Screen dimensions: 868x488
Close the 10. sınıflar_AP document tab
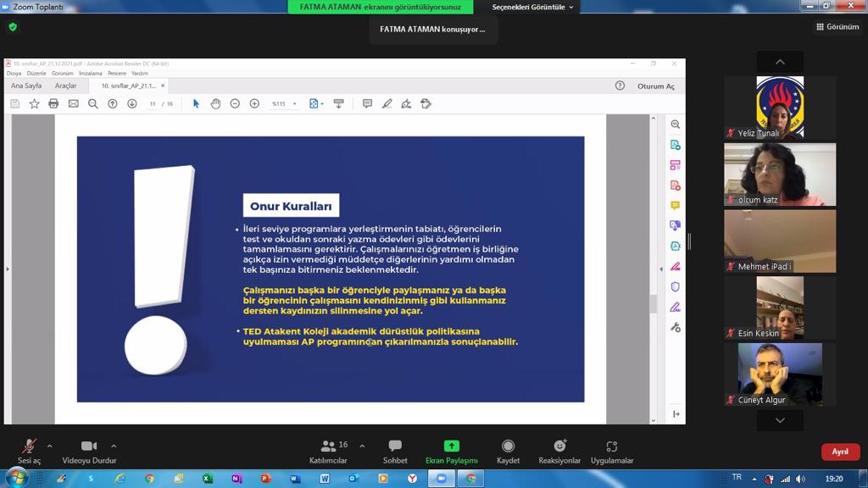pyautogui.click(x=163, y=86)
